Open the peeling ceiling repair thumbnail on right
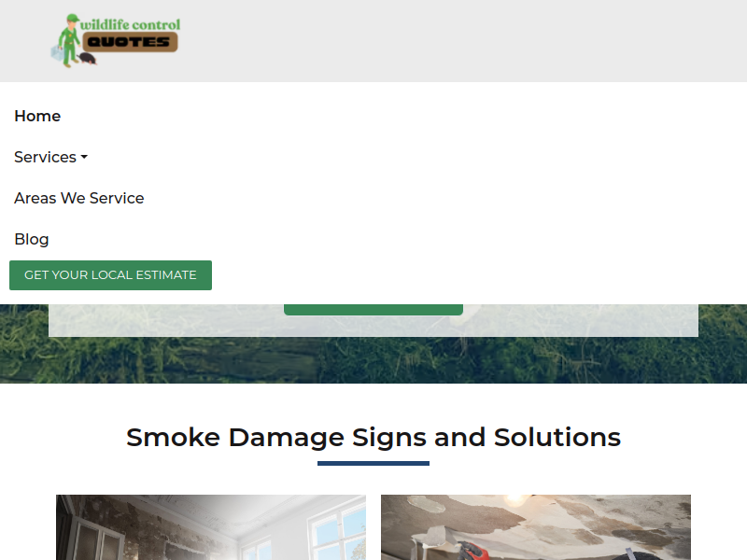Viewport: 747px width, 560px height. click(x=536, y=527)
